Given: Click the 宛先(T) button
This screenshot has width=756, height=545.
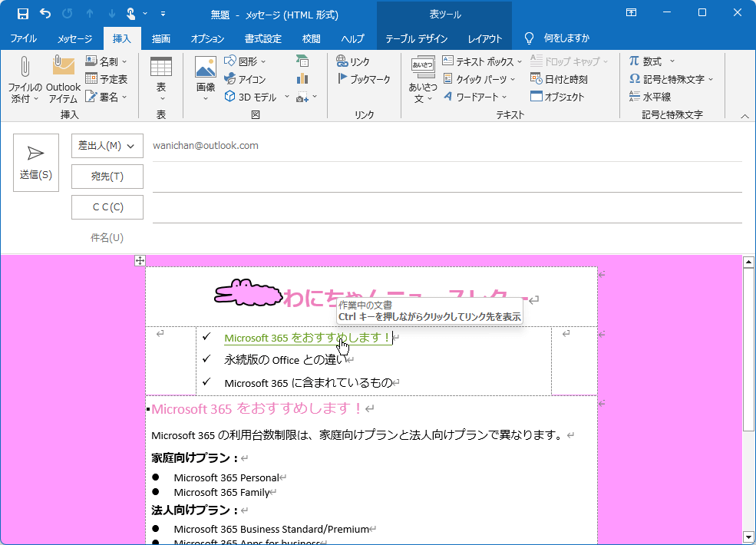Looking at the screenshot, I should click(x=107, y=177).
